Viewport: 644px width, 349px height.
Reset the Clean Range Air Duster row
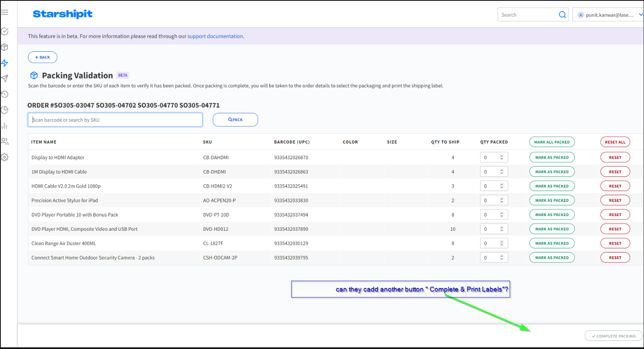[615, 243]
